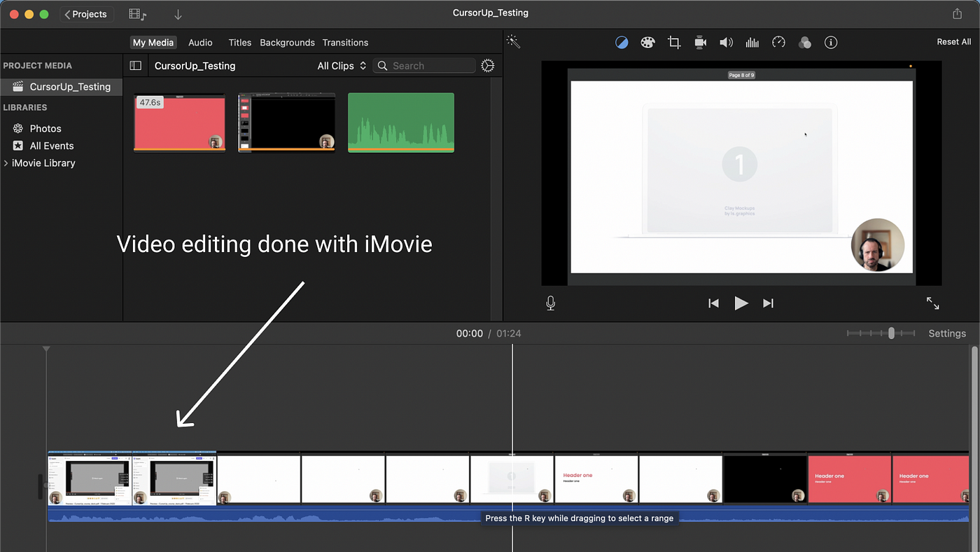Open the Transitions tab

pos(345,43)
